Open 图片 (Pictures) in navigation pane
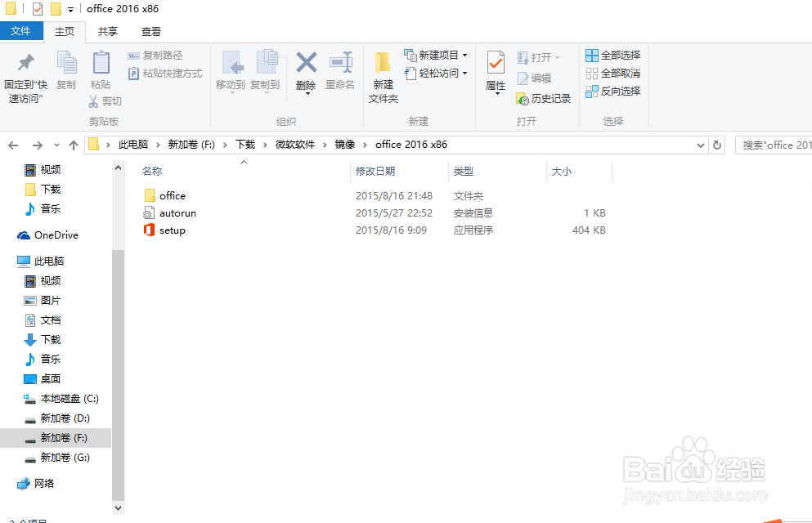 tap(43, 301)
